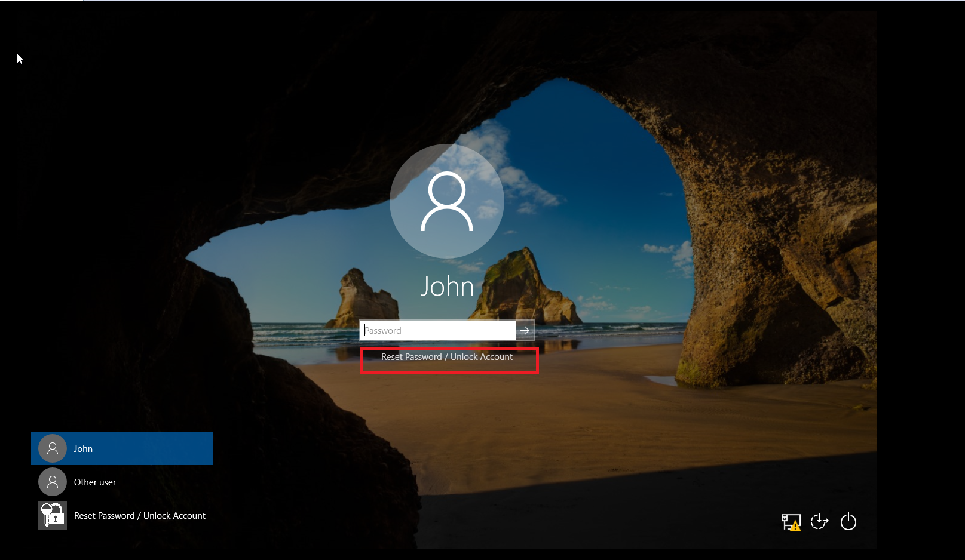Click the arrow button to sign in
Viewport: 965px width, 560px height.
pyautogui.click(x=525, y=330)
